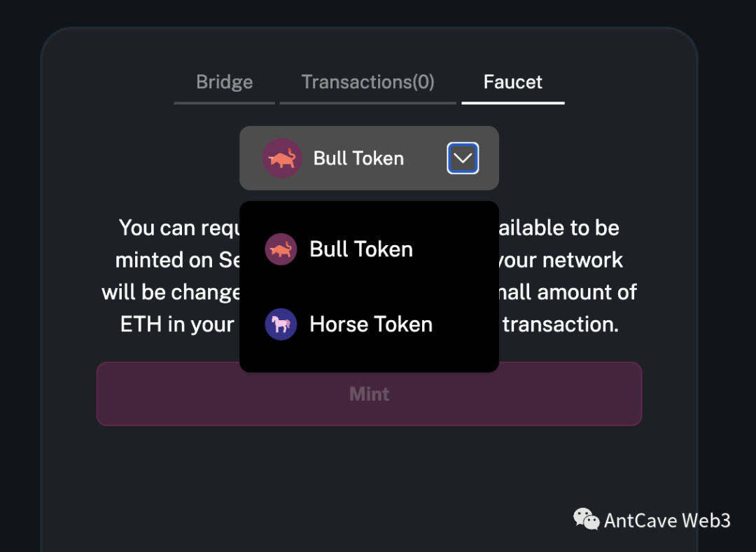Click the WeChat logo watermark

[x=586, y=519]
